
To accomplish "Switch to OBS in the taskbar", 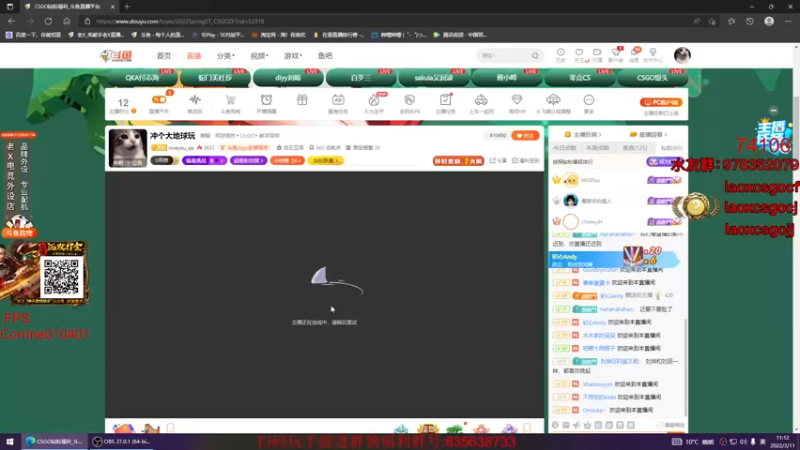I will [x=122, y=441].
